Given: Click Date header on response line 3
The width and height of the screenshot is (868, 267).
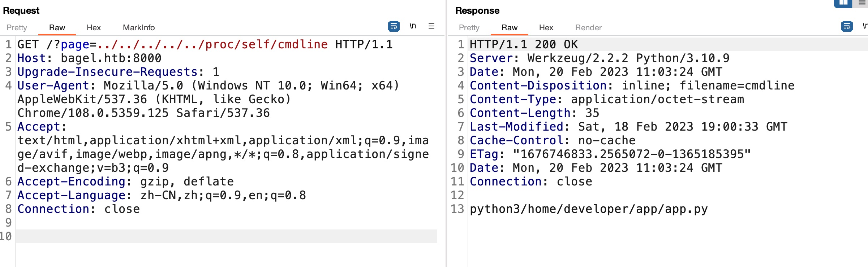Looking at the screenshot, I should [x=596, y=72].
